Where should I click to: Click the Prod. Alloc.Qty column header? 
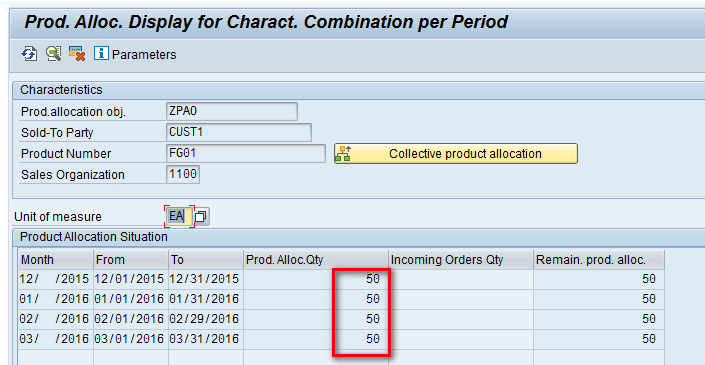coord(316,260)
